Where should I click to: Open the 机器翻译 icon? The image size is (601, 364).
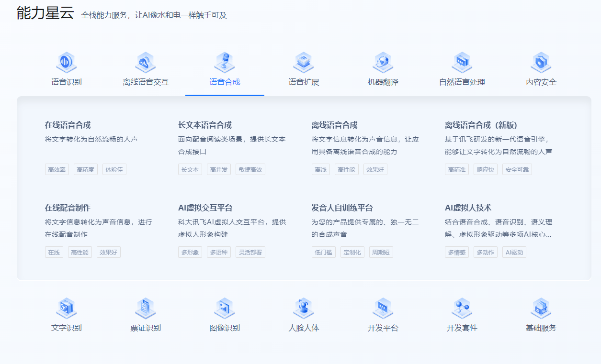[382, 62]
